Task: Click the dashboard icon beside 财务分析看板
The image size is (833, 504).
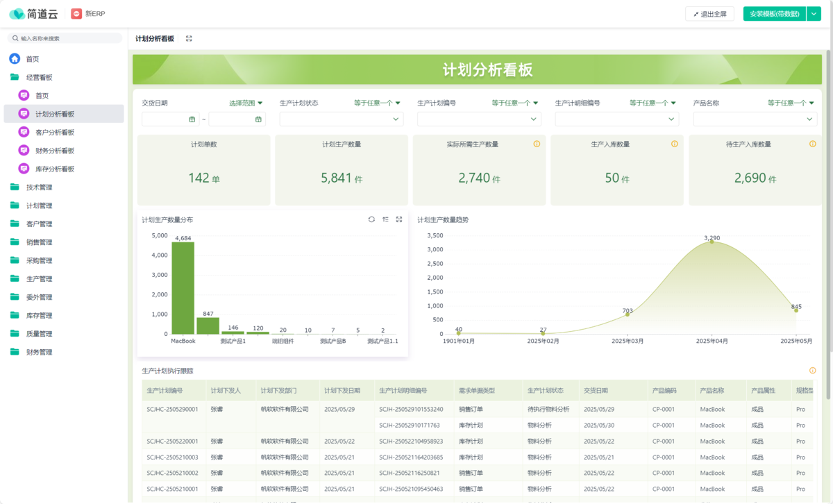Action: click(x=24, y=151)
